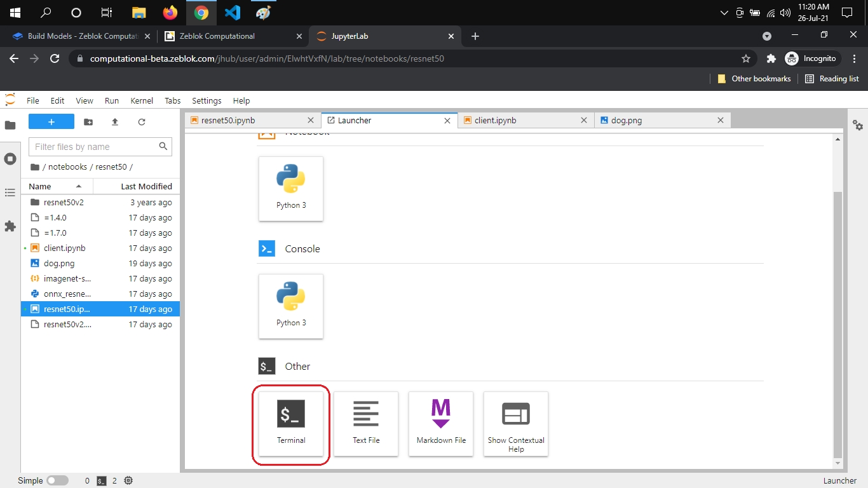Create a new Markdown File
The width and height of the screenshot is (868, 488).
441,423
